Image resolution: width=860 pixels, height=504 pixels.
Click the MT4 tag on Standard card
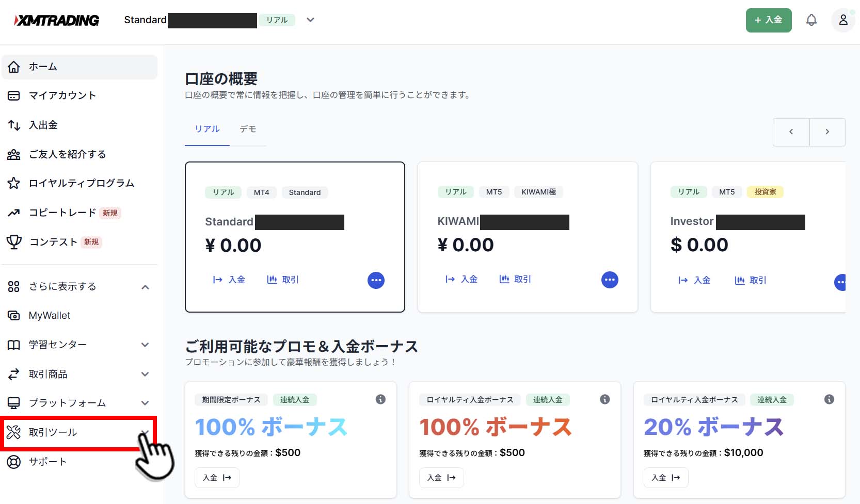(261, 192)
